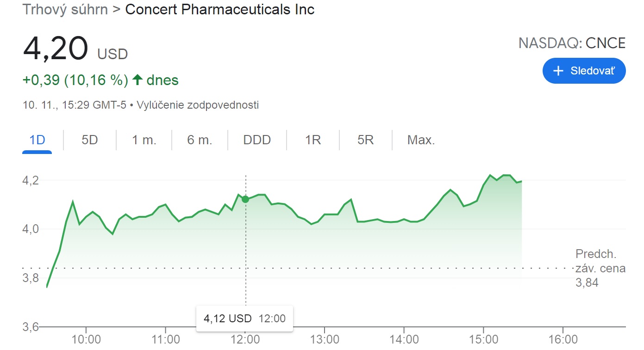Click the 10:00 time axis label
Image resolution: width=644 pixels, height=350 pixels.
coord(87,339)
